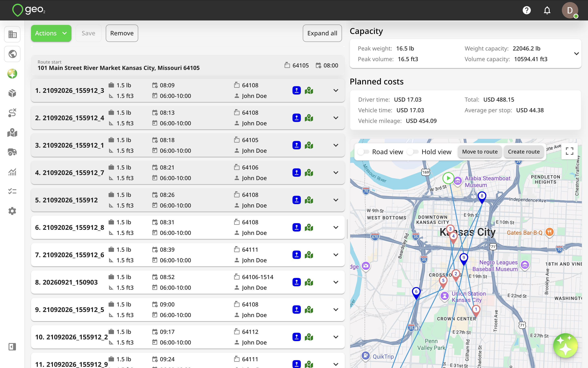Image resolution: width=588 pixels, height=368 pixels.
Task: Select stop row 5. 21092026_155912
Action: point(188,200)
